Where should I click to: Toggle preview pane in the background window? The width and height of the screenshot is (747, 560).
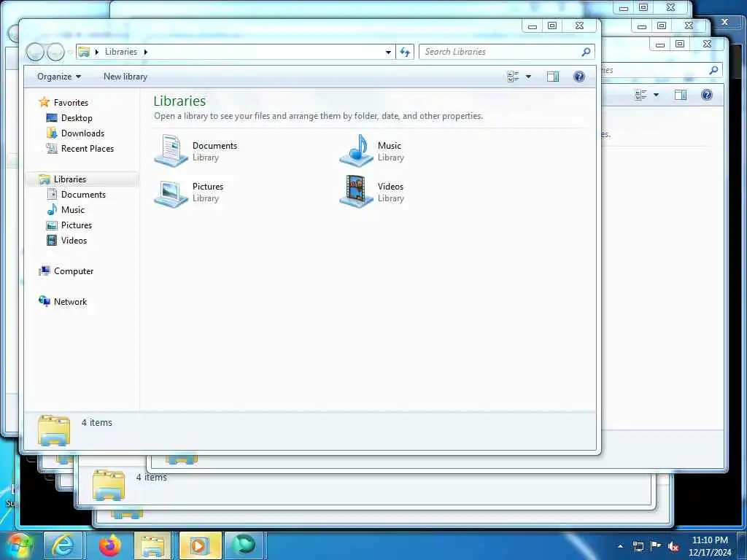(x=681, y=95)
